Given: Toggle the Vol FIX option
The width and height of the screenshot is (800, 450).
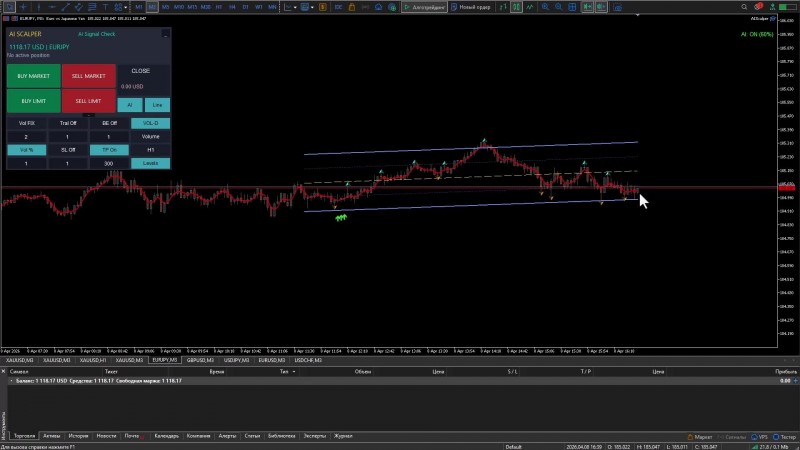Looking at the screenshot, I should coord(27,123).
